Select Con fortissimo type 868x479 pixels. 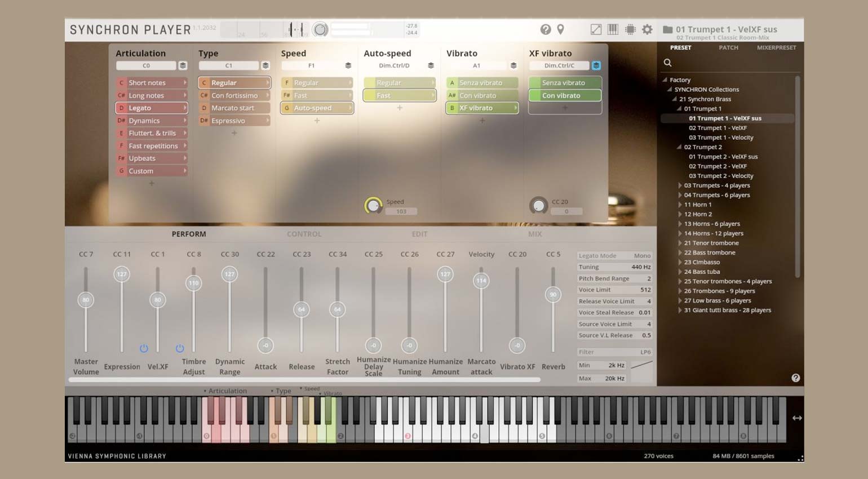[234, 95]
